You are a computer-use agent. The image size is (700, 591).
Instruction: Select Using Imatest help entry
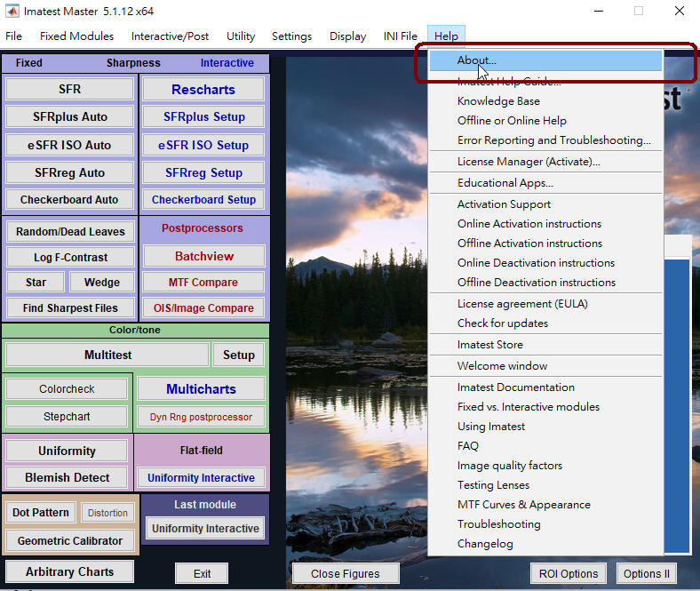pyautogui.click(x=545, y=427)
